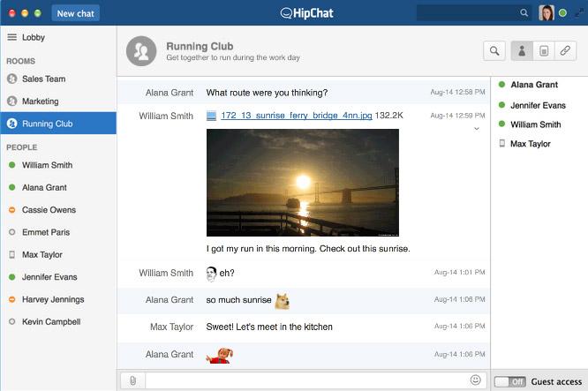Collapse the image preview with the chevron
The height and width of the screenshot is (391, 588).
point(477,129)
